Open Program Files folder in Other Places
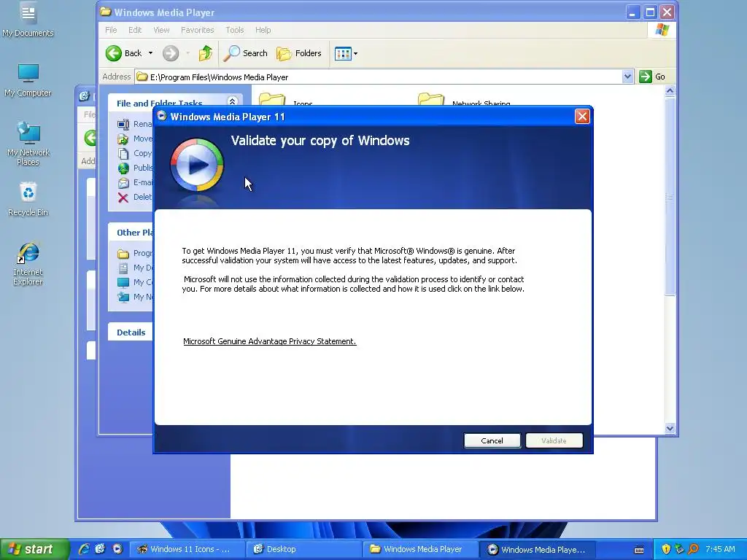Viewport: 747px width, 560px height. coord(135,253)
